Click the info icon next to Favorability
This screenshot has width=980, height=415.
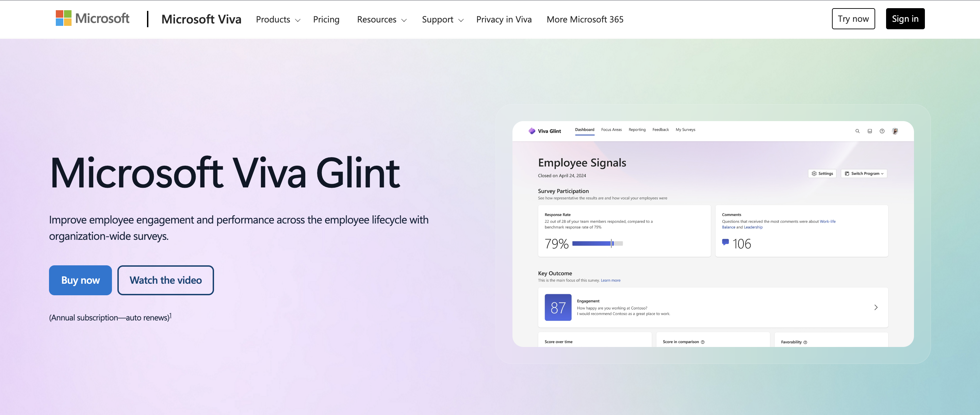(805, 342)
